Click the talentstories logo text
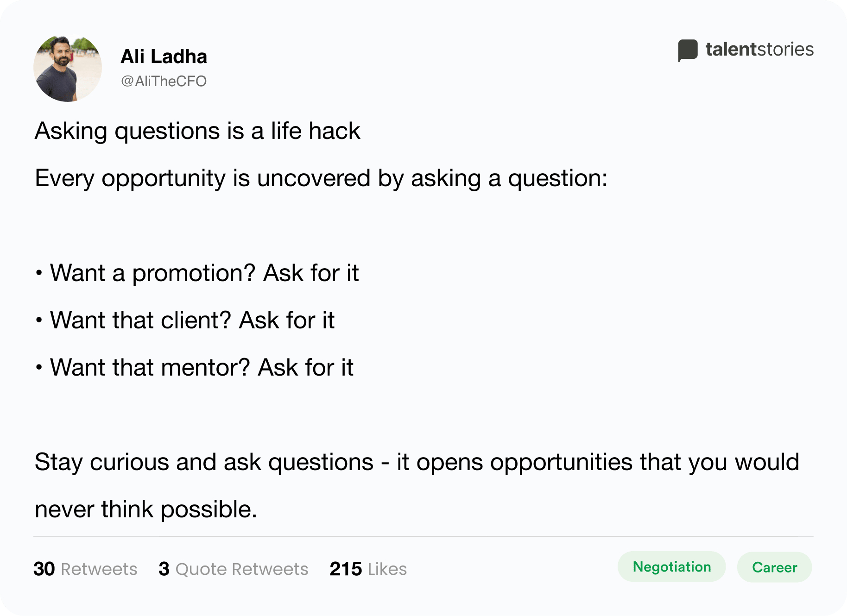The height and width of the screenshot is (616, 847). click(759, 49)
